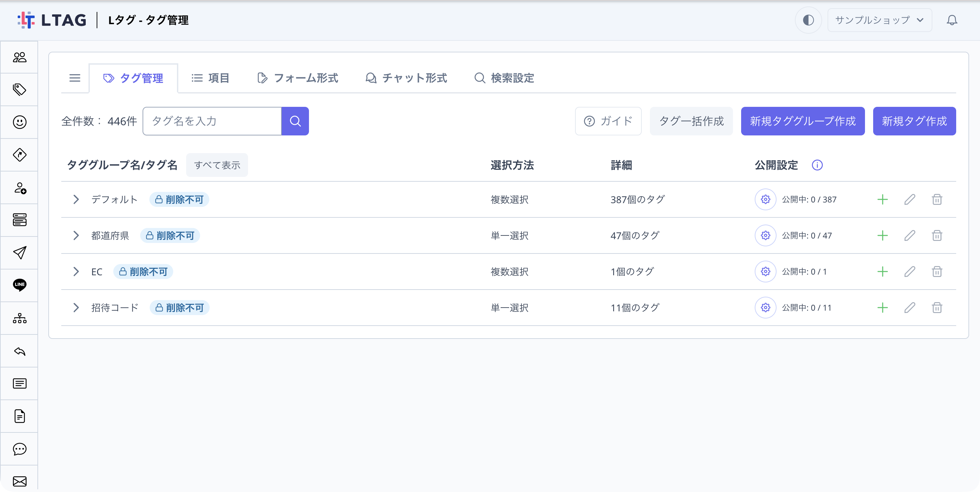Open the LINE icon in sidebar

(x=19, y=285)
